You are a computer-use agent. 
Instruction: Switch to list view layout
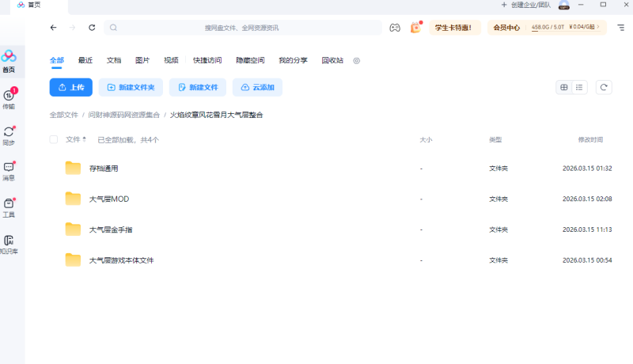[579, 87]
